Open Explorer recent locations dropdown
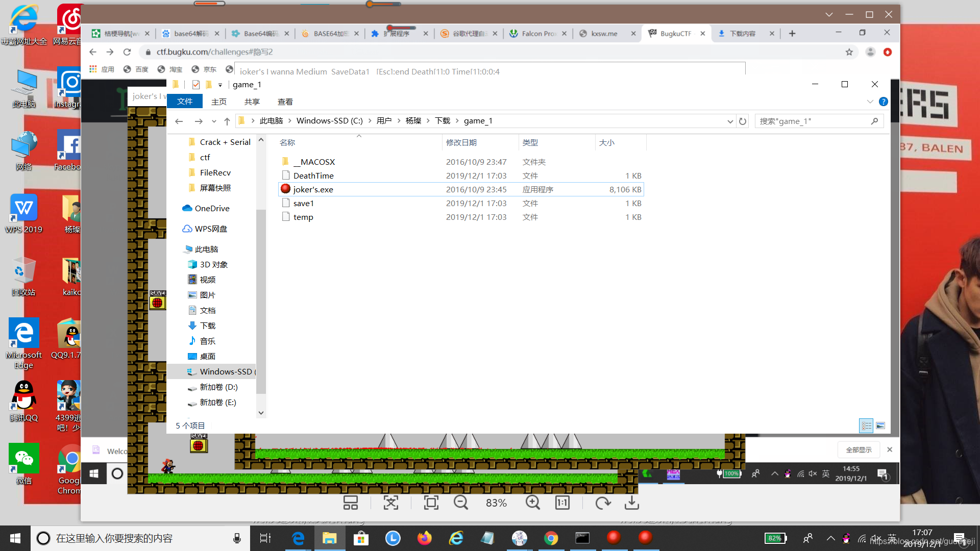The width and height of the screenshot is (980, 551). click(x=214, y=121)
